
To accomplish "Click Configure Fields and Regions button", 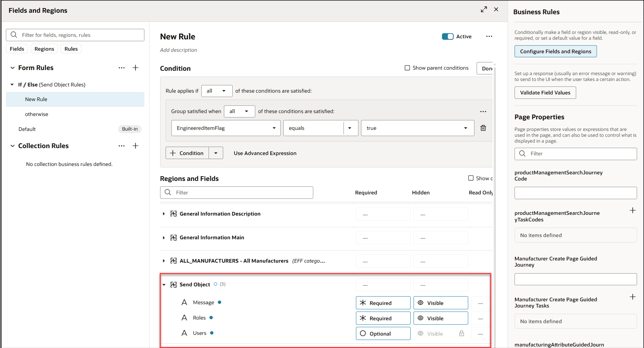I will coord(556,51).
